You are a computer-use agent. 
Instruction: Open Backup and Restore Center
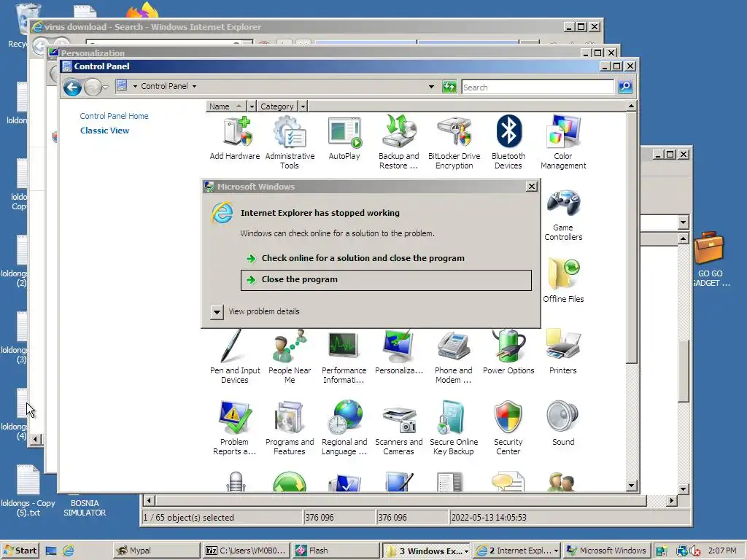(x=399, y=142)
